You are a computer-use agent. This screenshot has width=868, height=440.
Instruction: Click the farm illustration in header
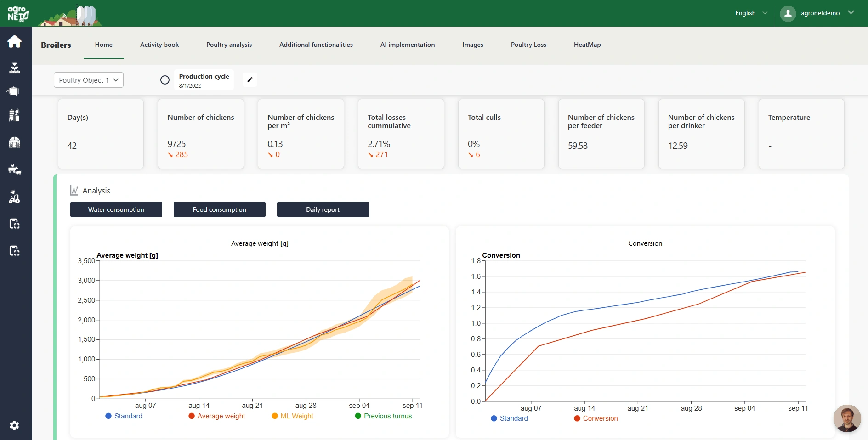click(x=70, y=16)
